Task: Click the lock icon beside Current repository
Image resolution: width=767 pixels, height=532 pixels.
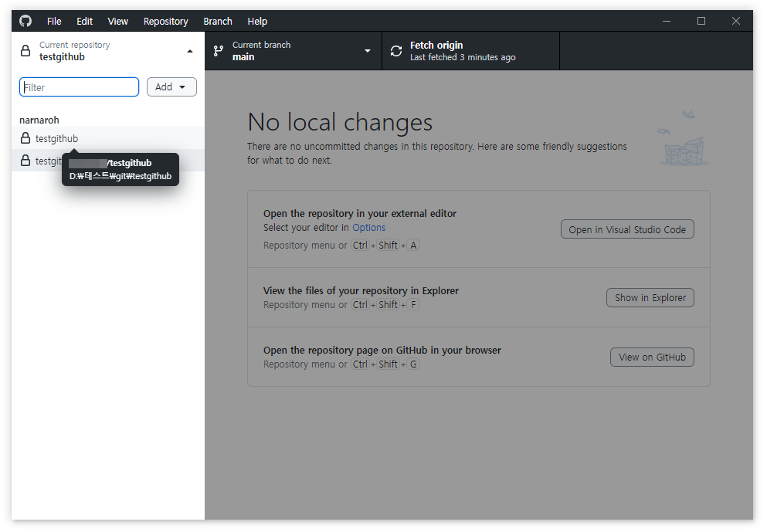Action: 25,51
